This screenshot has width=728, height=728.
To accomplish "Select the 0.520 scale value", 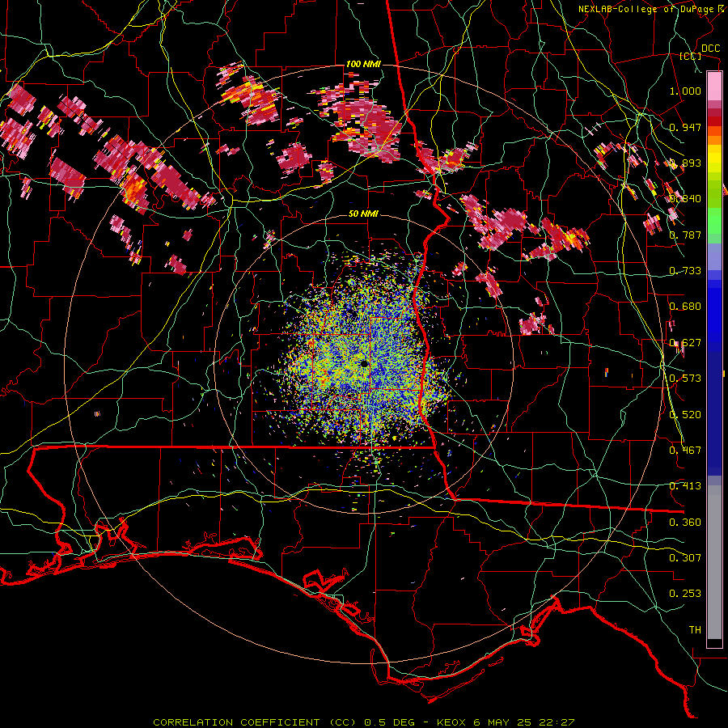I will (685, 415).
